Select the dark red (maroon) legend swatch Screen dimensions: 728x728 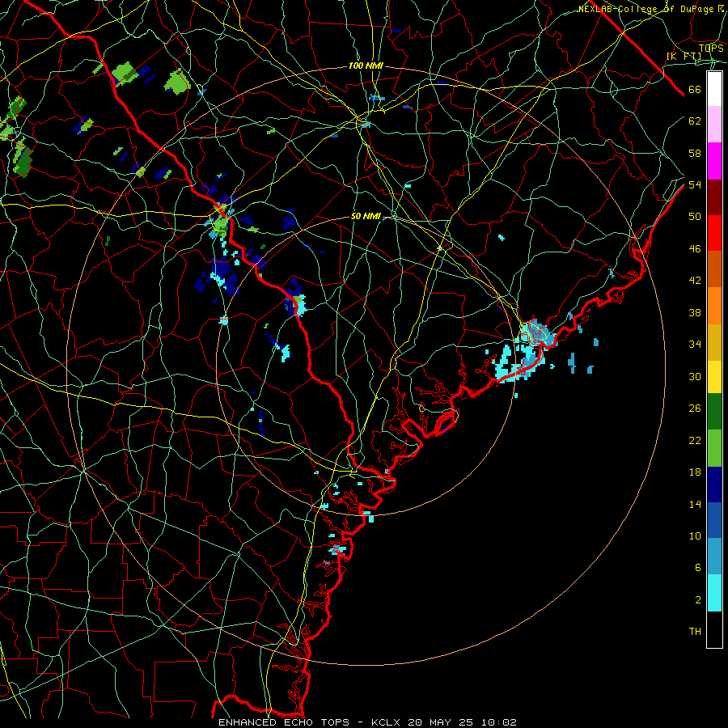click(714, 197)
